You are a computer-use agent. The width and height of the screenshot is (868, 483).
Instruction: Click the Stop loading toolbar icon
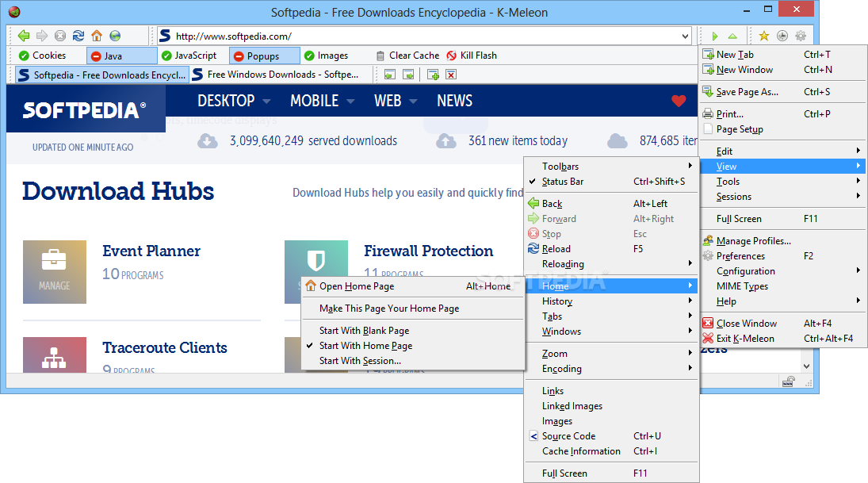tap(60, 36)
